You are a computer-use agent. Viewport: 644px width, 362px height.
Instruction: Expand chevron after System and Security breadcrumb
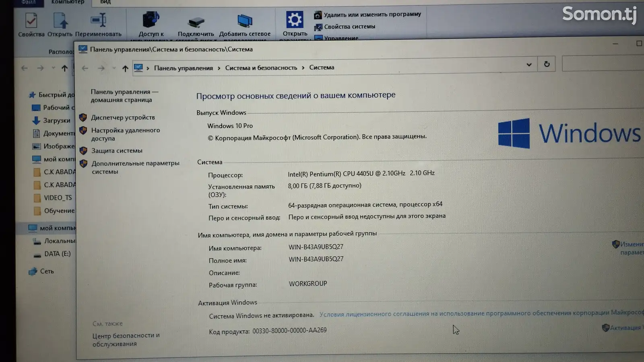303,68
